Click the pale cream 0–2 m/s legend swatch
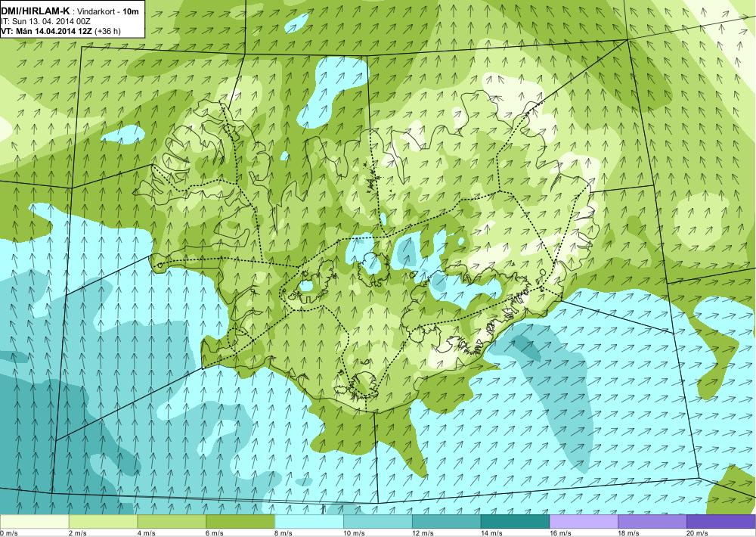 click(34, 522)
